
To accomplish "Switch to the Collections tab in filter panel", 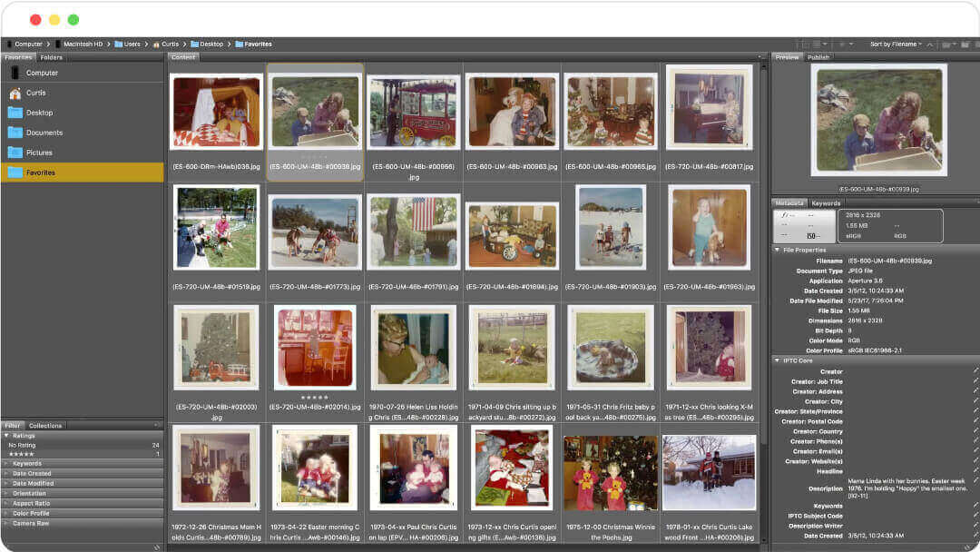I will (44, 425).
